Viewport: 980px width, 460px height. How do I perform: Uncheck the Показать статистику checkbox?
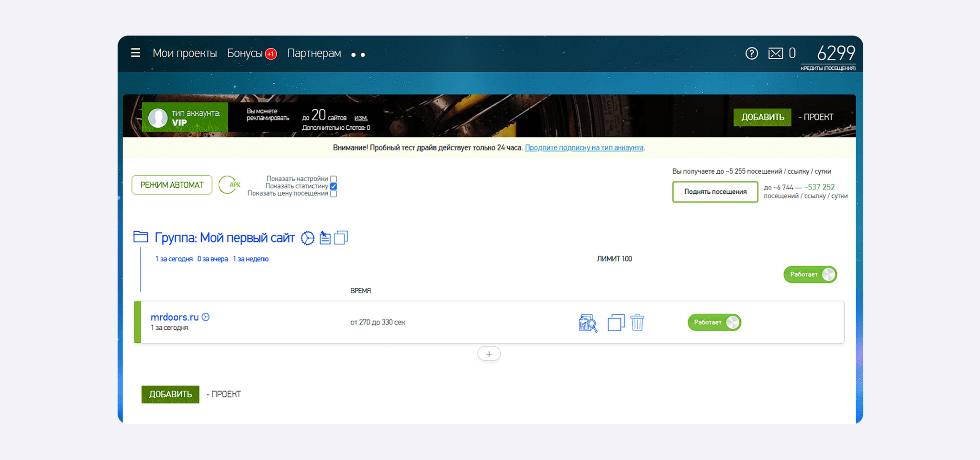(334, 186)
